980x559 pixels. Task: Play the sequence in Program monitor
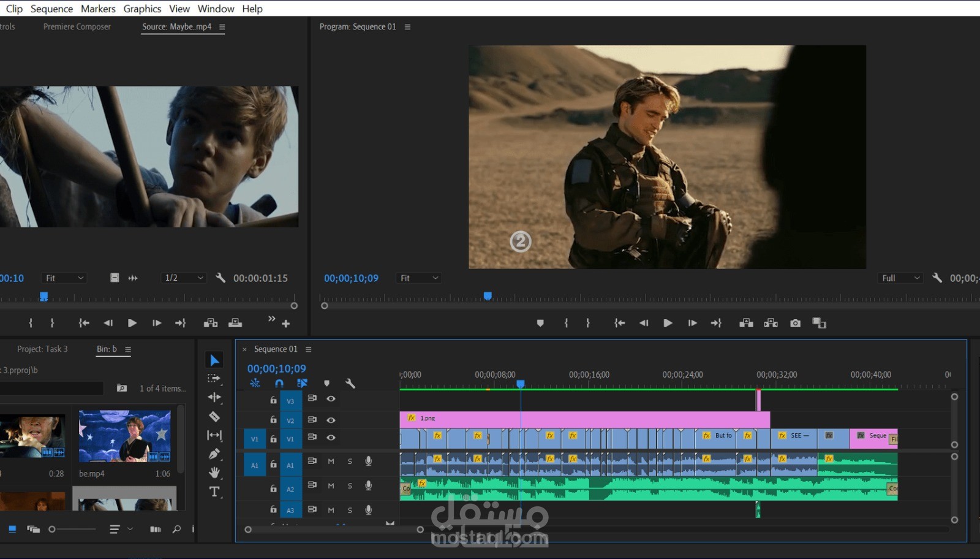tap(668, 323)
